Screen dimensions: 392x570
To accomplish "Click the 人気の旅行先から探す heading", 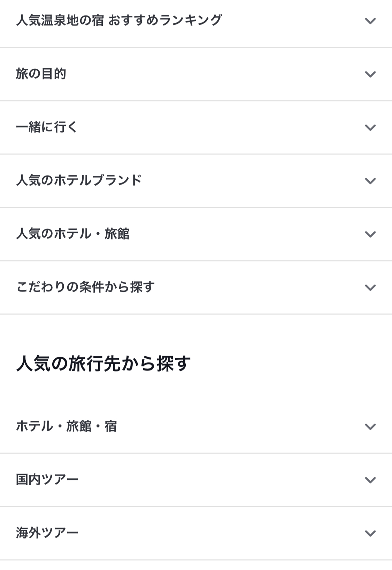I will [103, 364].
